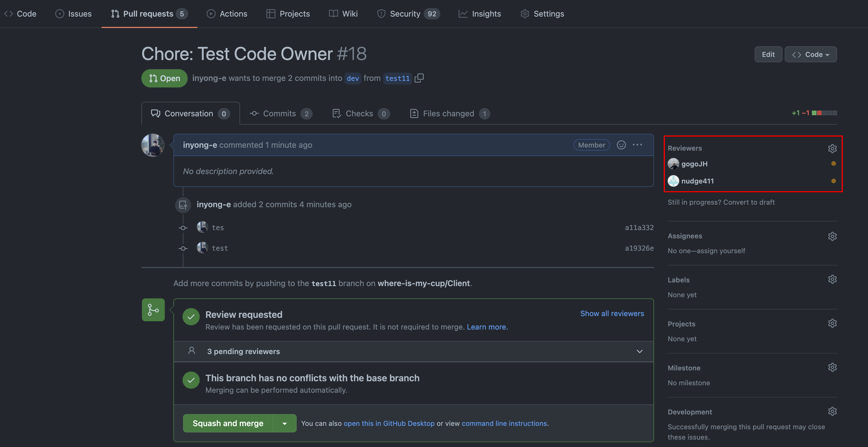
Task: Open Labels gear settings
Action: [832, 280]
